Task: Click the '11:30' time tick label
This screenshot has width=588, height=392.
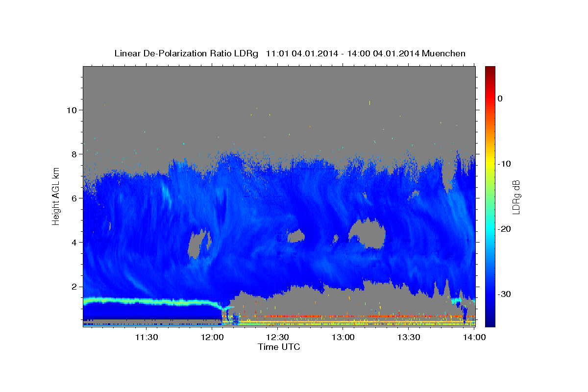Action: (146, 337)
